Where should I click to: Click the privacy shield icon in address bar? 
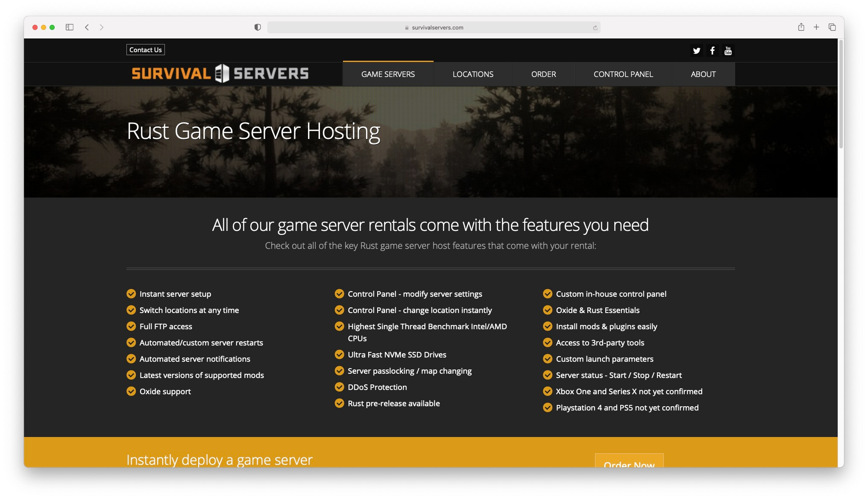point(257,27)
